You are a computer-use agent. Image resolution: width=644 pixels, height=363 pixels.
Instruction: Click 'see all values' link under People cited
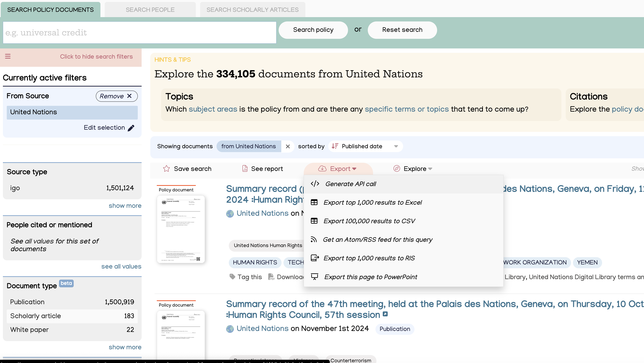coord(121,266)
